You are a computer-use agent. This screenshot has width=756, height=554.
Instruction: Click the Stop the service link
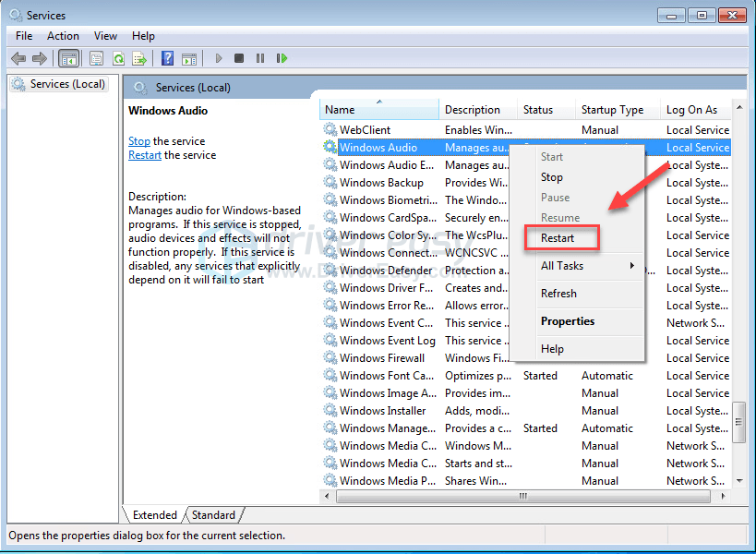pyautogui.click(x=138, y=141)
